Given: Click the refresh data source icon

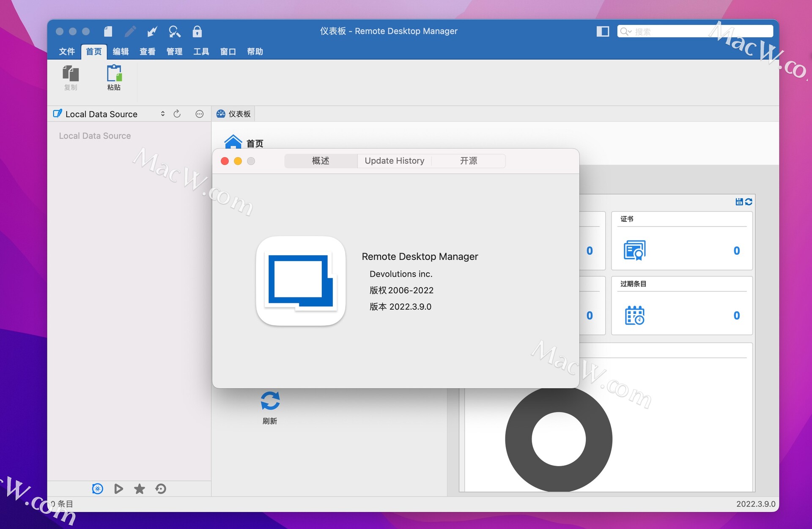Looking at the screenshot, I should pos(177,114).
